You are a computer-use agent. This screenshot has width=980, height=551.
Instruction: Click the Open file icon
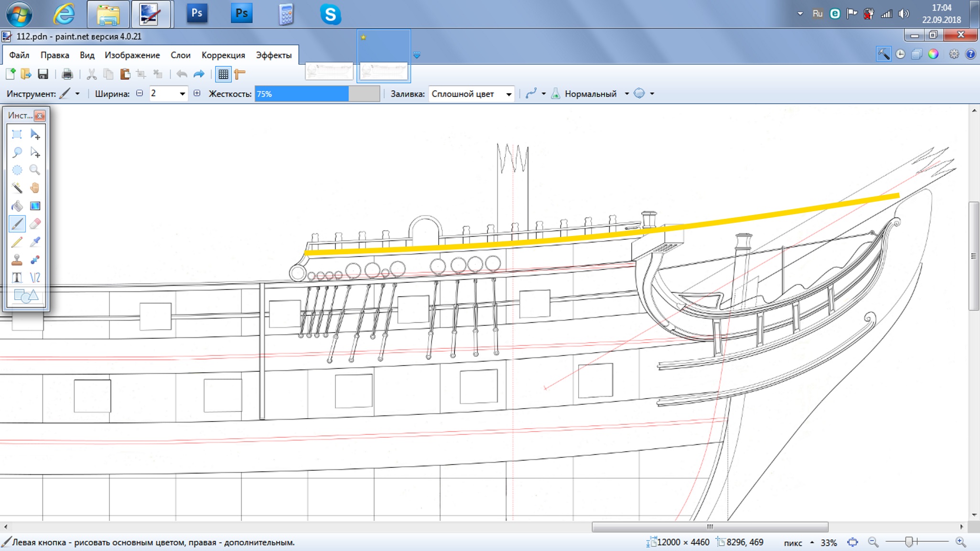pos(26,74)
